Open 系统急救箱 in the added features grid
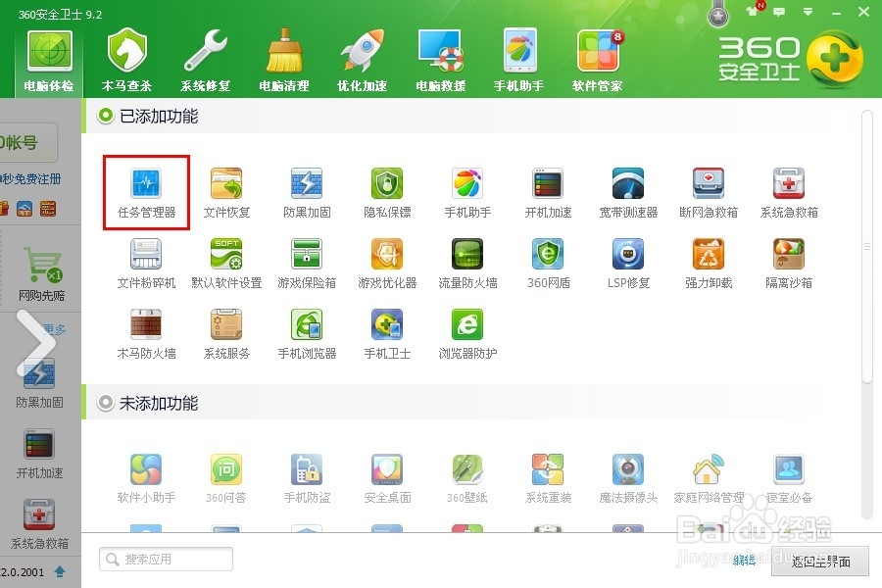Screen dimensions: 882x588 [x=789, y=193]
